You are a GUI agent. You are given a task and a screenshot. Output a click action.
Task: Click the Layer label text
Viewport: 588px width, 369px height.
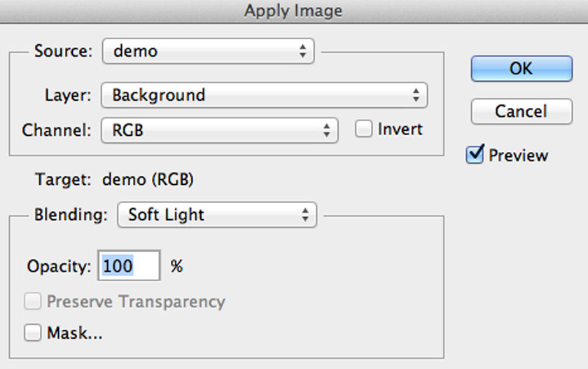[x=68, y=95]
